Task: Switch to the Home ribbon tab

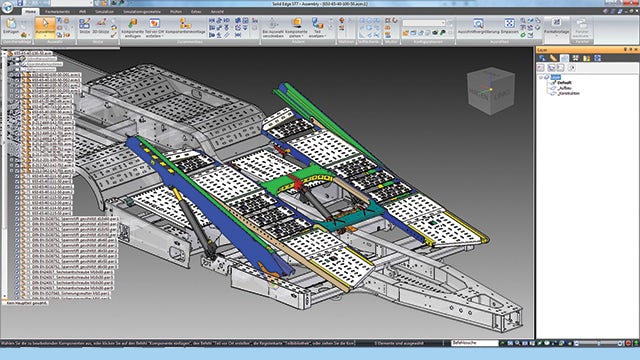Action: 30,12
